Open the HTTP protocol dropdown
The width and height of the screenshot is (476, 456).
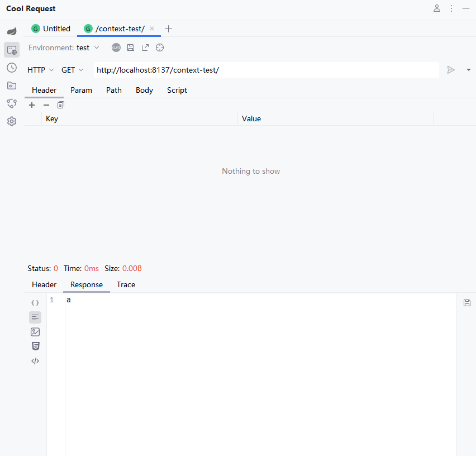tap(40, 70)
